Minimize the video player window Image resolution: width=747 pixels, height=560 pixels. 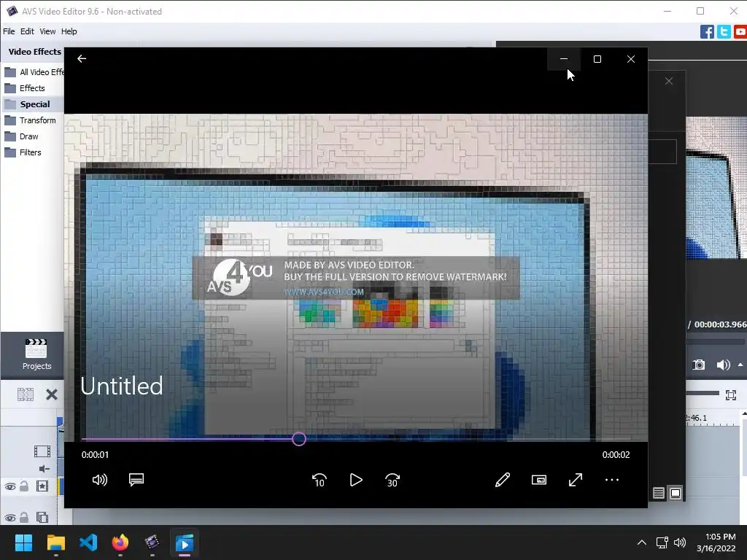pyautogui.click(x=564, y=59)
